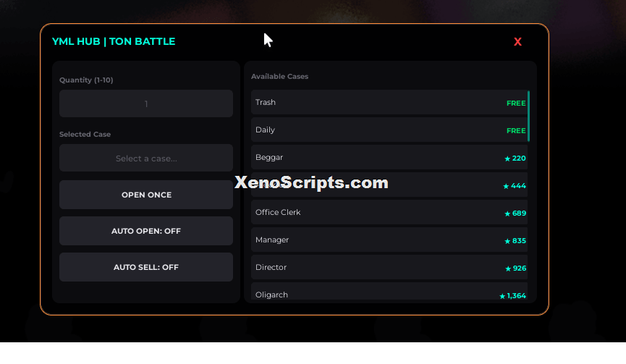
Task: Select the Daily case
Action: coord(389,130)
